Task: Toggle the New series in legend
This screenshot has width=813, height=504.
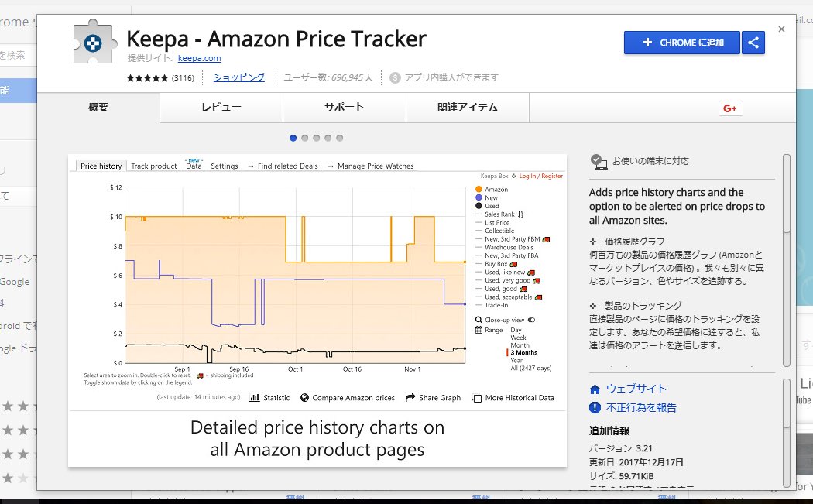Action: 486,197
